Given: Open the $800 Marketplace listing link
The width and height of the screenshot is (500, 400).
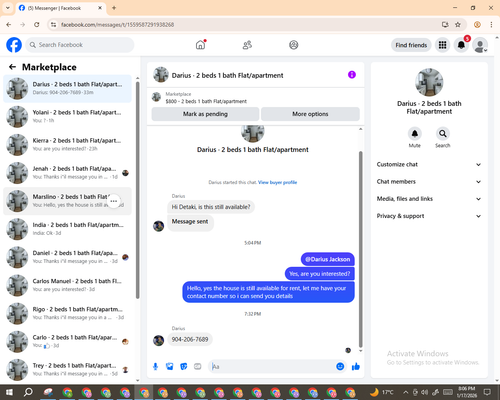Looking at the screenshot, I should point(206,101).
